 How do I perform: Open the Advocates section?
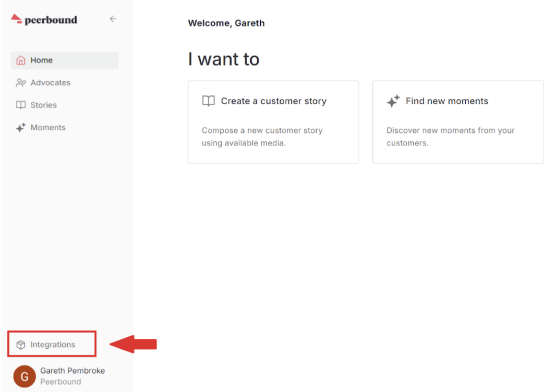tap(65, 82)
